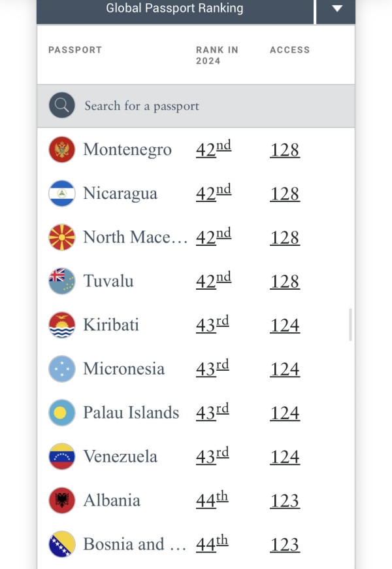Open the Global Passport Ranking dropdown arrow
This screenshot has width=392, height=569.
[336, 9]
